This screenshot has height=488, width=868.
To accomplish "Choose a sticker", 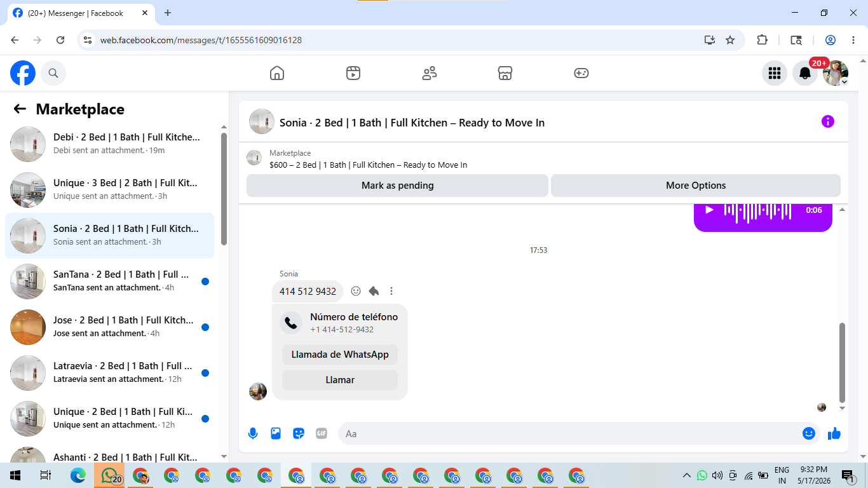I will [299, 433].
